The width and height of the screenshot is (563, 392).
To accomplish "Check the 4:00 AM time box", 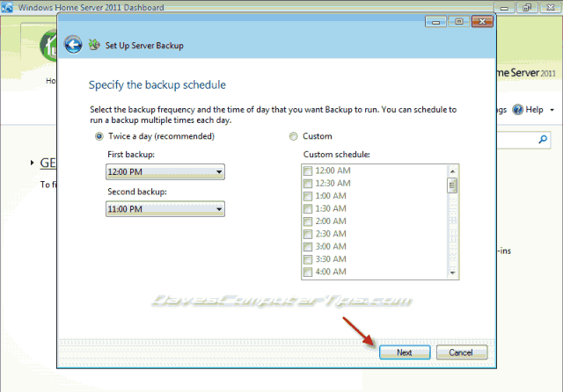I will click(308, 272).
